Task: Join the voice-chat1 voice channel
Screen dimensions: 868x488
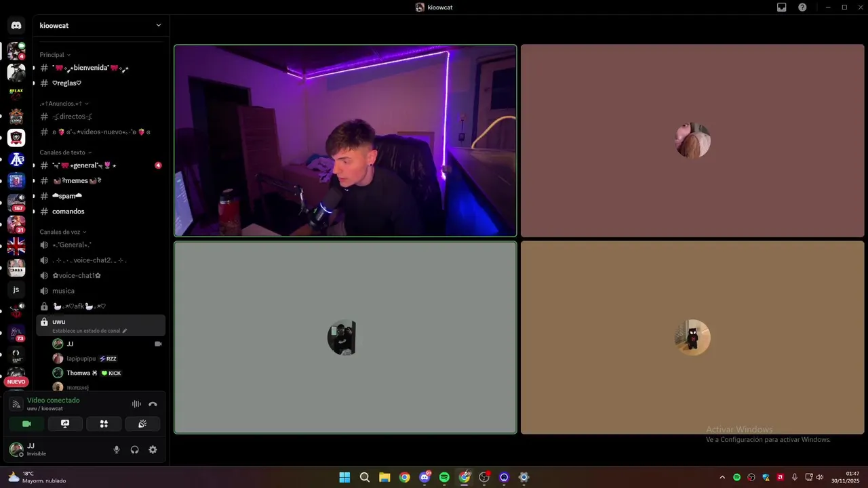Action: pos(100,275)
